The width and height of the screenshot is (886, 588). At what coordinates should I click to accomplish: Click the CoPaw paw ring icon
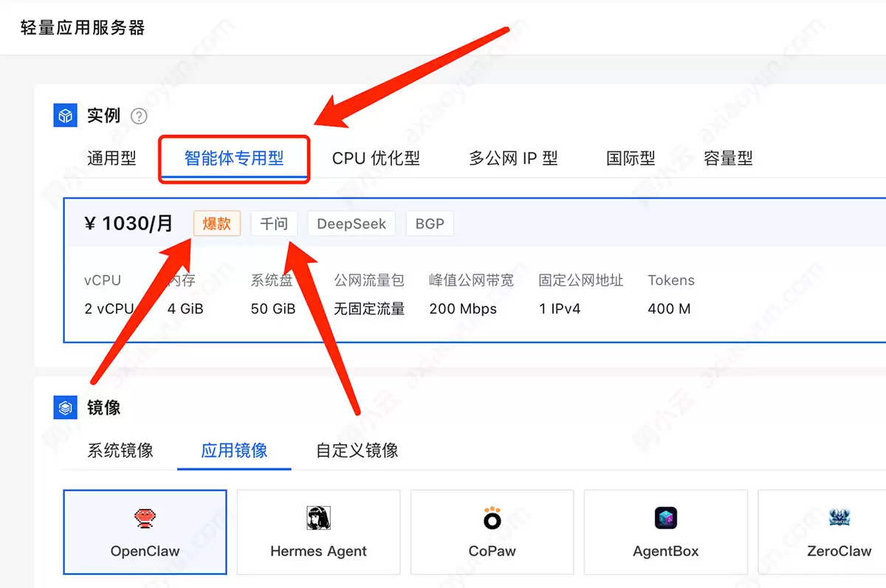coord(492,519)
